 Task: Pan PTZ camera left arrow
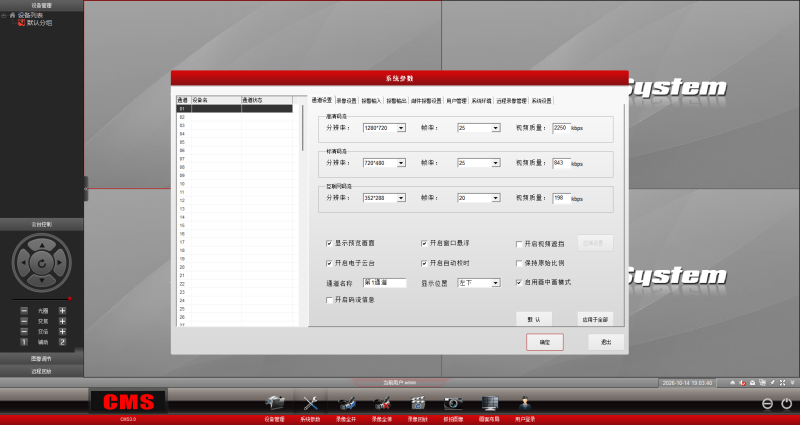24,263
